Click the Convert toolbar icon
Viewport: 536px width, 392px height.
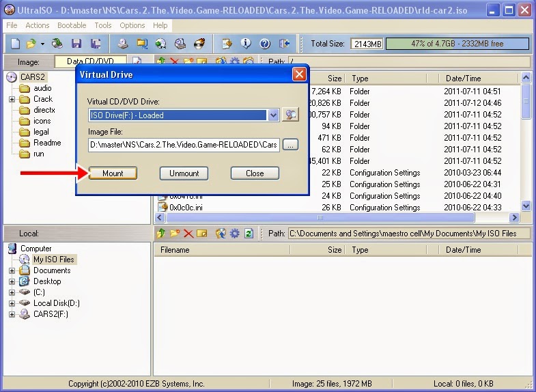point(161,44)
